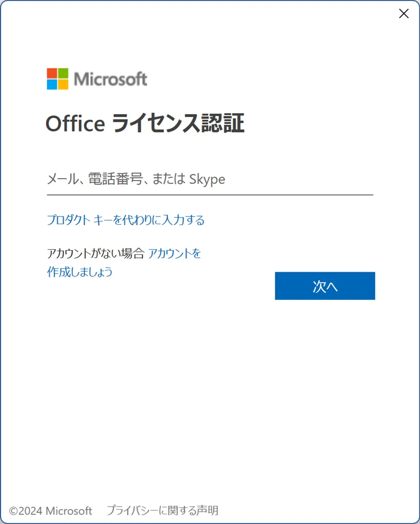The height and width of the screenshot is (524, 420).
Task: Click the "アカウントを" link text
Action: pos(174,253)
